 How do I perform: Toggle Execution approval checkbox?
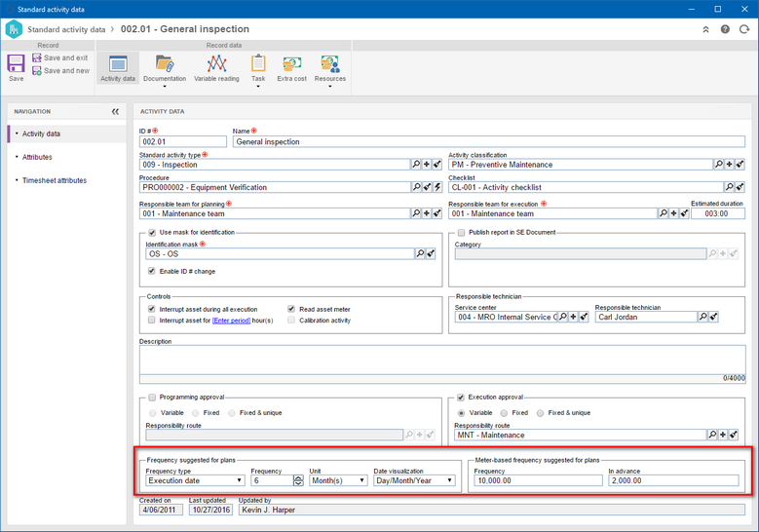click(x=461, y=398)
